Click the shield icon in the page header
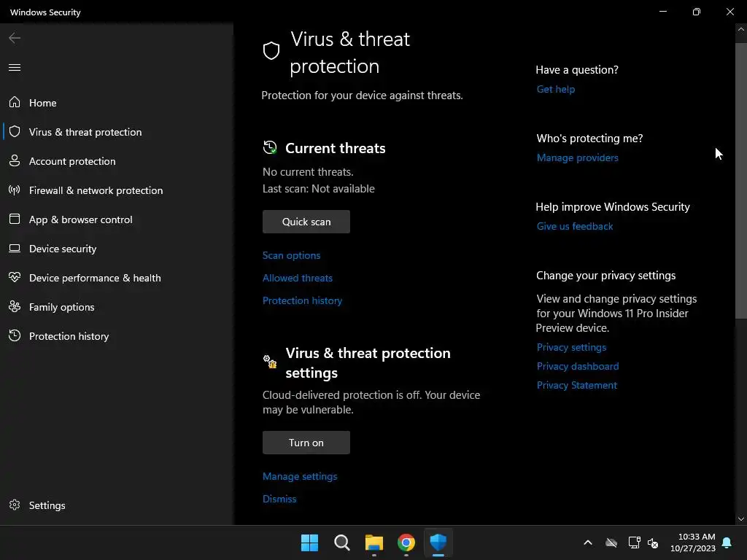This screenshot has width=747, height=560. coord(271,50)
